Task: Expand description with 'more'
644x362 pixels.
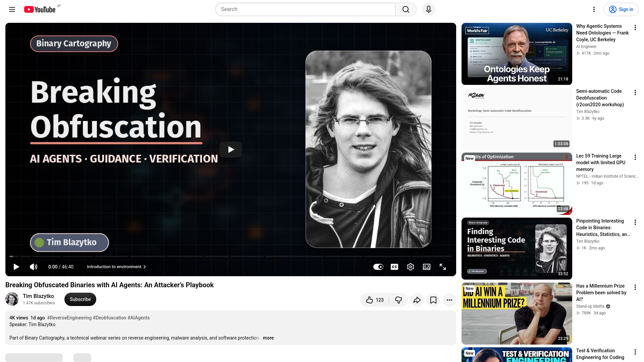Action: pos(268,338)
